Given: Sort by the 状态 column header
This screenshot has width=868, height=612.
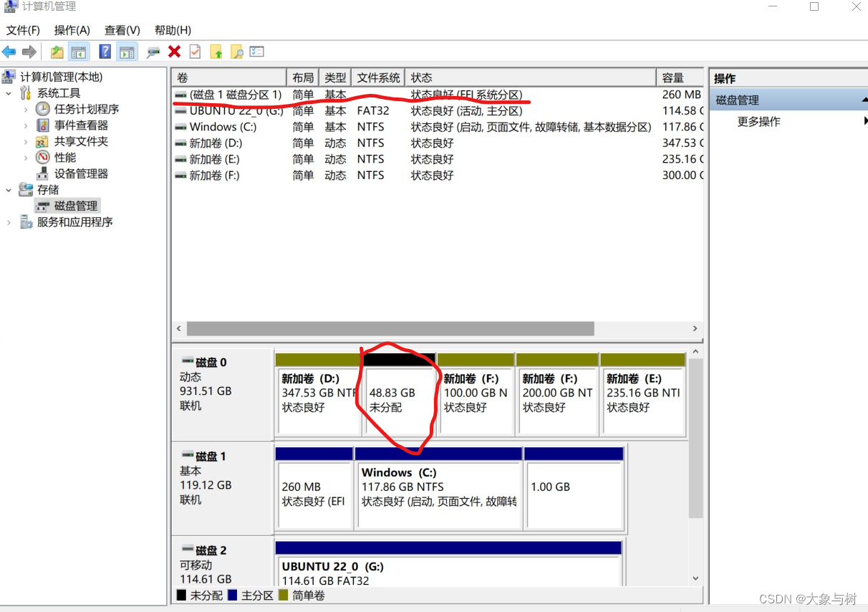Looking at the screenshot, I should pyautogui.click(x=530, y=77).
